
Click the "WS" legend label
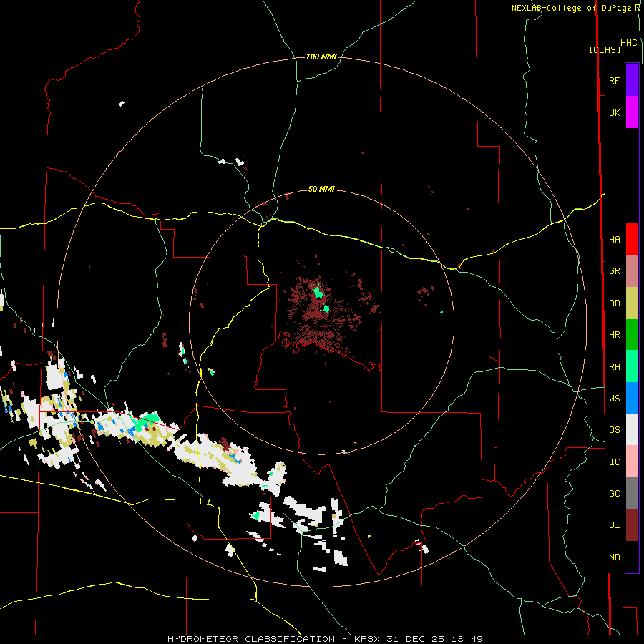click(614, 398)
